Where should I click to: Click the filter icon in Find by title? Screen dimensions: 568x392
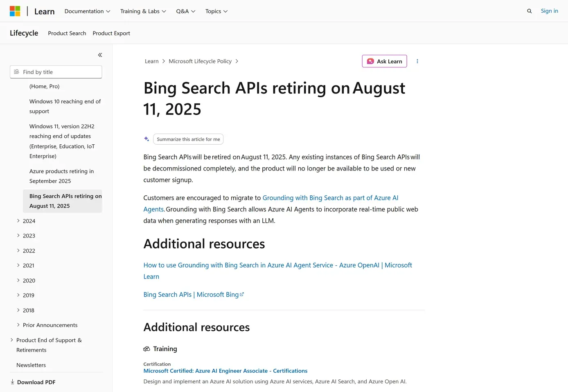16,72
